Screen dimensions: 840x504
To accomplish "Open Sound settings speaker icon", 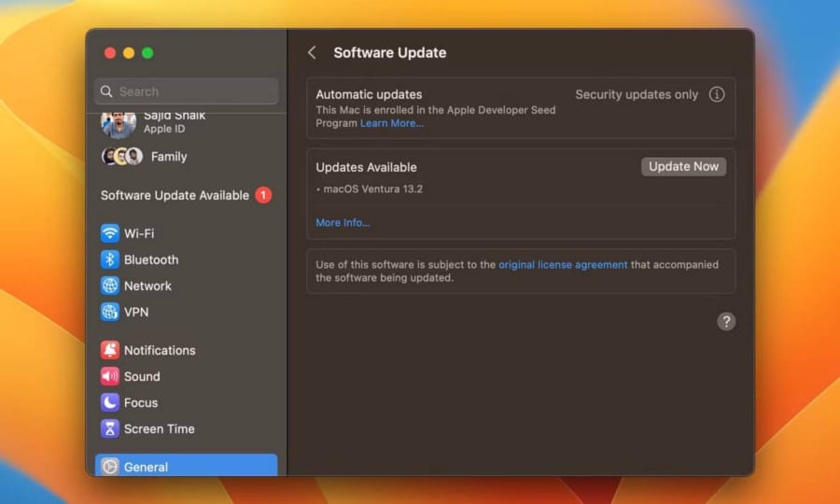I will tap(110, 376).
